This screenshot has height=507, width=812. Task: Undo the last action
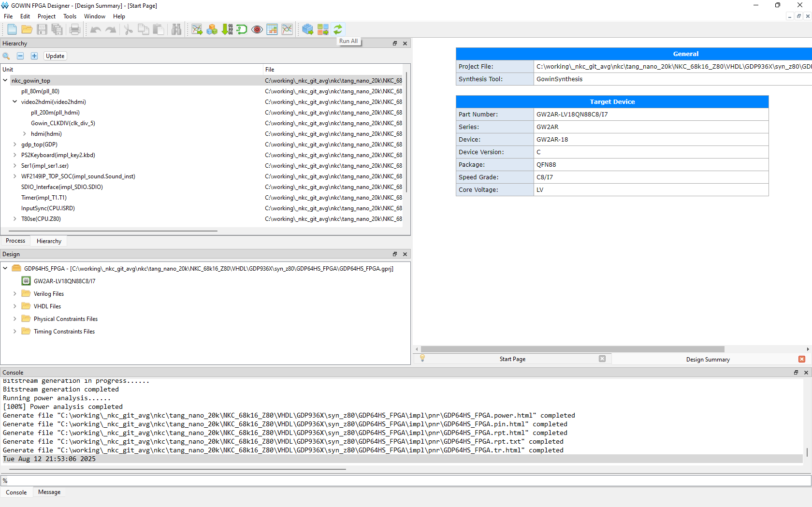tap(96, 29)
